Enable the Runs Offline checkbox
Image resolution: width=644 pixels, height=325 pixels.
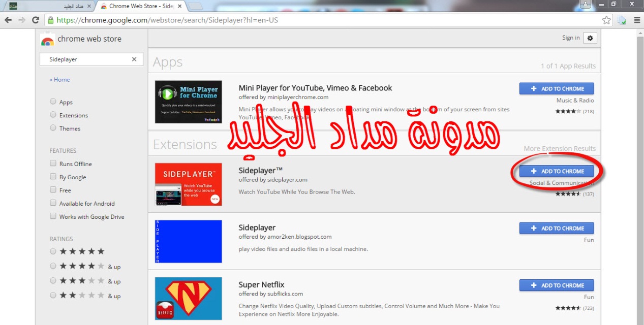tap(53, 164)
